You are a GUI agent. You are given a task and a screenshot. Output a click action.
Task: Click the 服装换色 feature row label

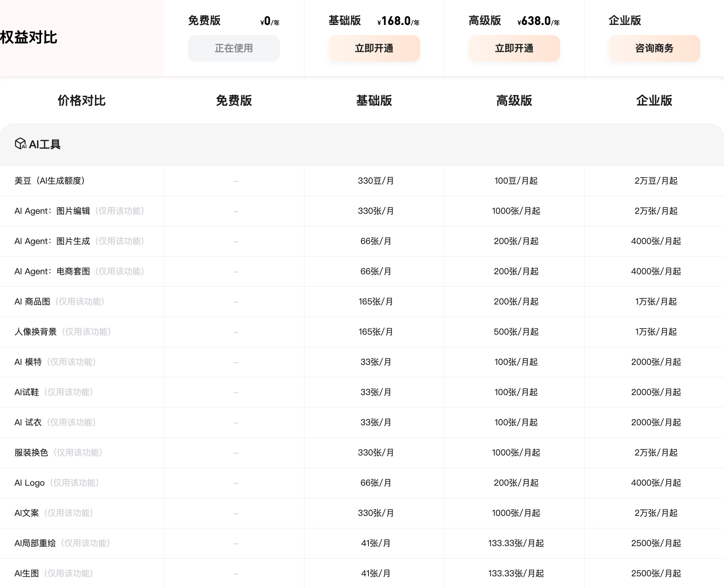(31, 453)
